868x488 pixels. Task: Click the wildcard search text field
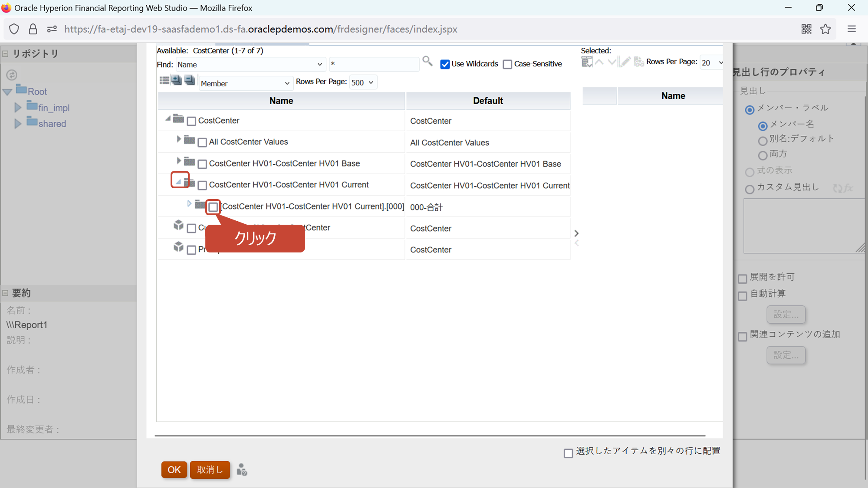(373, 64)
